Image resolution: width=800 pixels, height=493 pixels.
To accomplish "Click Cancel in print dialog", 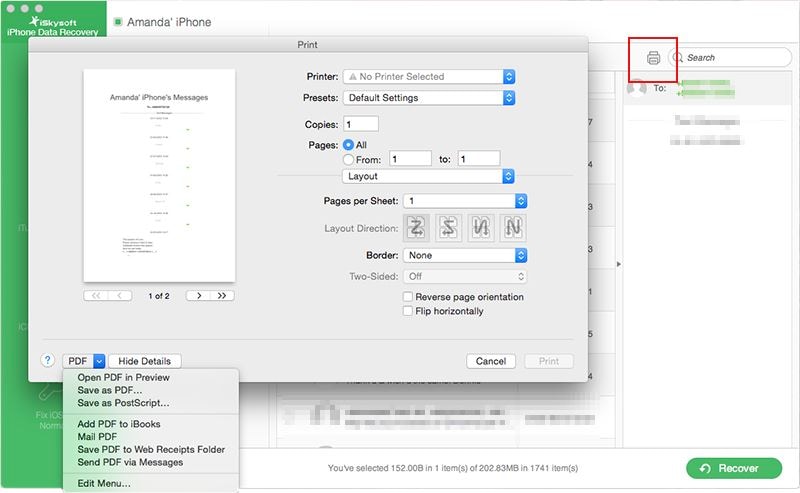I will point(491,361).
